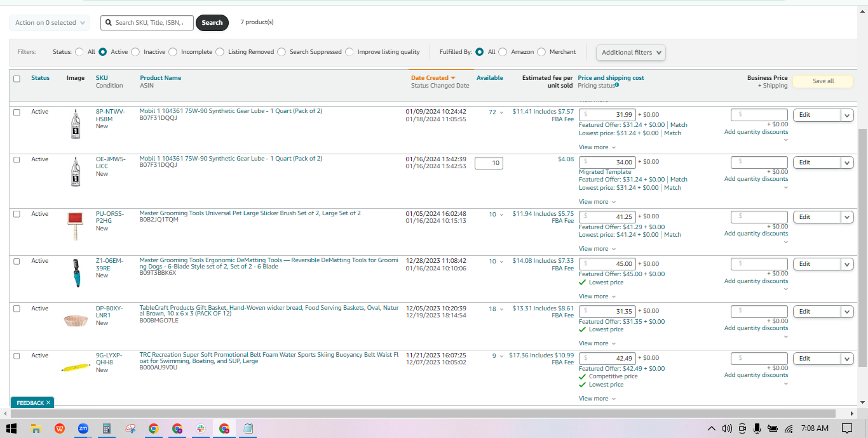Expand available quantity 18 chevron
The height and width of the screenshot is (438, 868).
(501, 309)
